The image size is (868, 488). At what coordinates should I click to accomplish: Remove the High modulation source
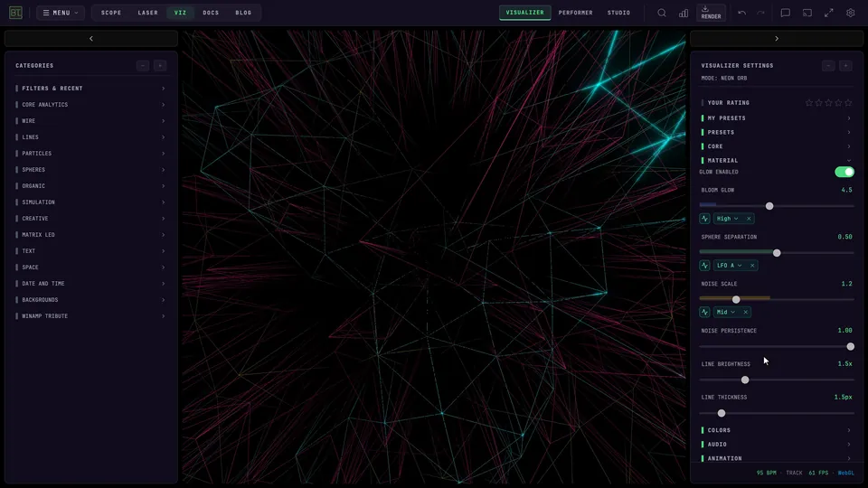[x=749, y=219]
